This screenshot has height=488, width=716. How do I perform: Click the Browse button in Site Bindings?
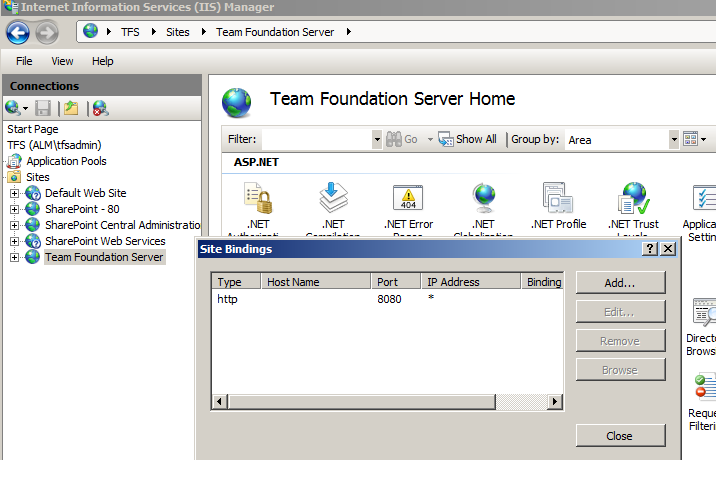tap(620, 370)
